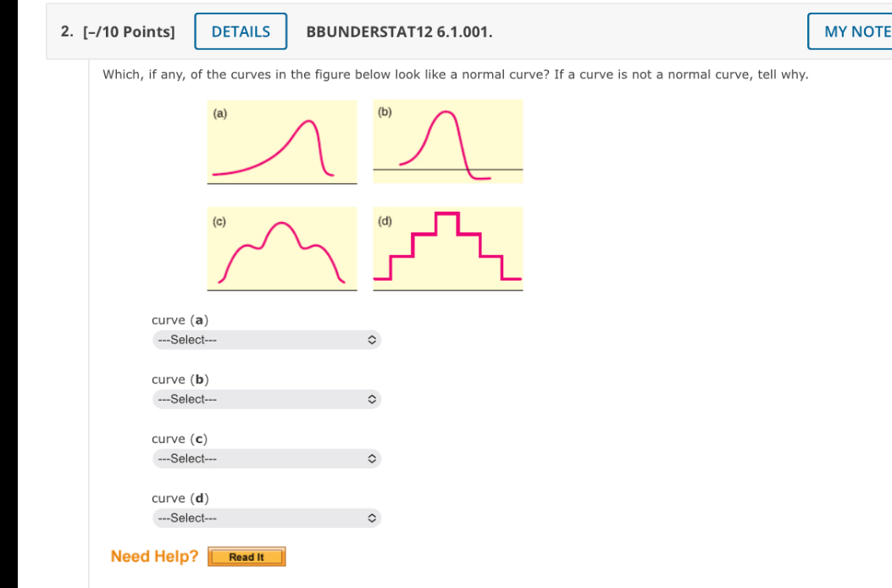Click the curve (d) dropdown arrow icon
The width and height of the screenshot is (892, 588).
[372, 518]
